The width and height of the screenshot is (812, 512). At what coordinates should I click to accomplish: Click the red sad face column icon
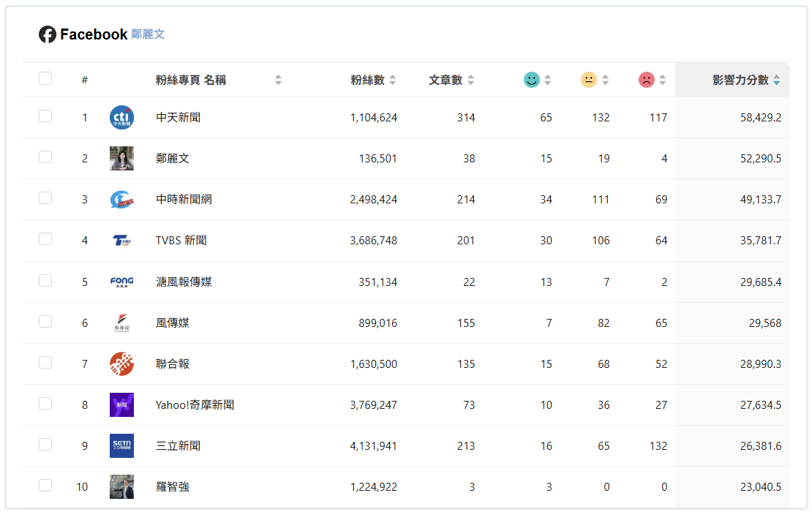coord(646,80)
